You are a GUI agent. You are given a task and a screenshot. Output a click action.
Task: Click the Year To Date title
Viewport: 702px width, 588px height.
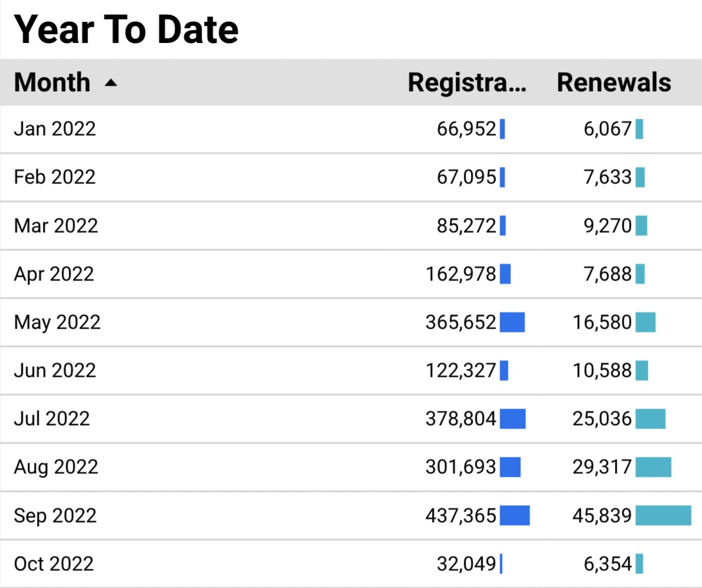126,29
